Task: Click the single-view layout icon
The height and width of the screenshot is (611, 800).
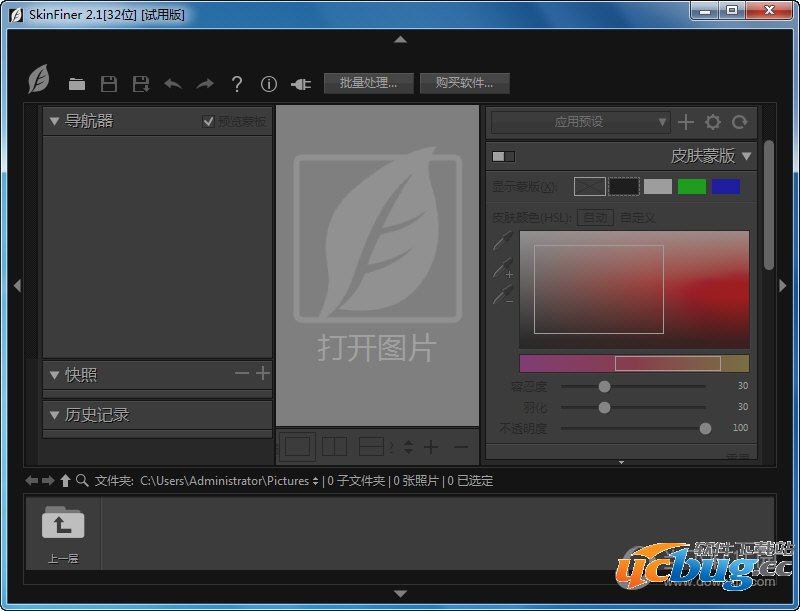Action: (x=298, y=446)
